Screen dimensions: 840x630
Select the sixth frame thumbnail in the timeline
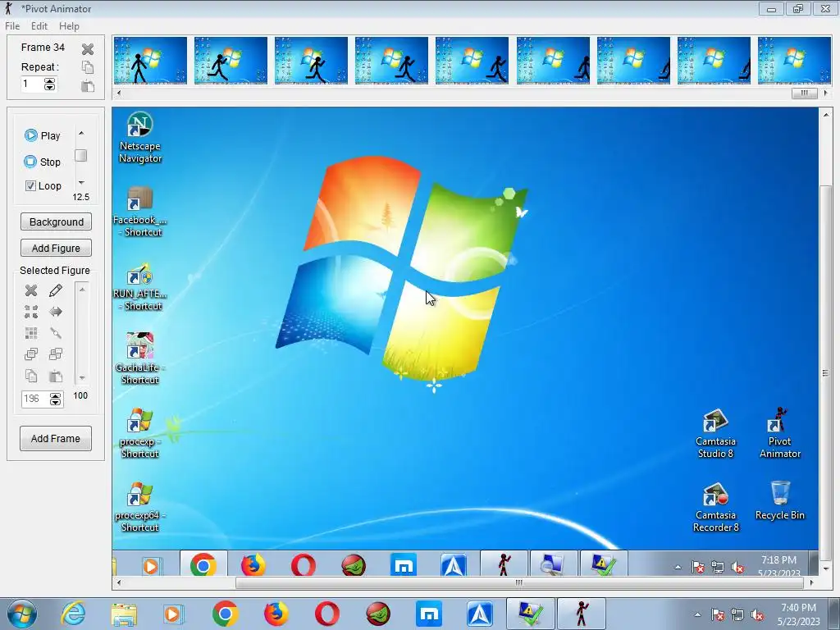click(554, 60)
